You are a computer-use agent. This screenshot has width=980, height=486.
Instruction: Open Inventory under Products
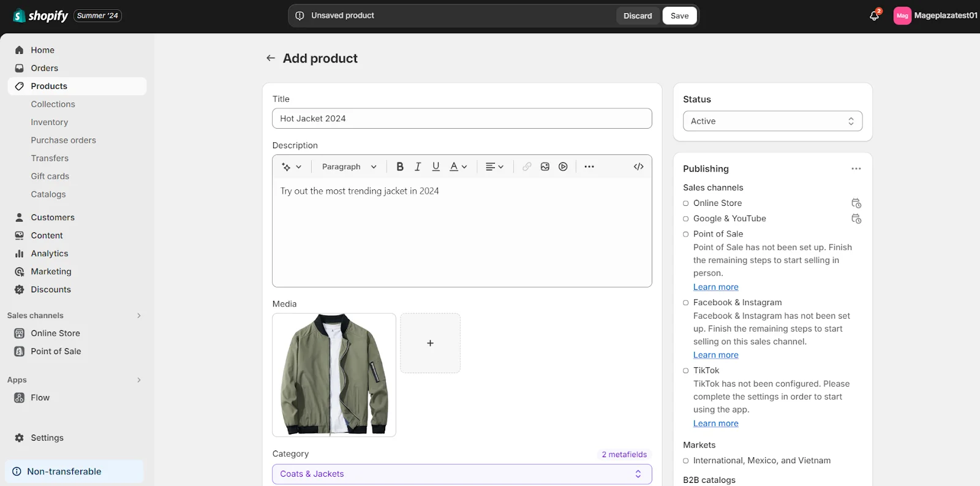pyautogui.click(x=50, y=123)
